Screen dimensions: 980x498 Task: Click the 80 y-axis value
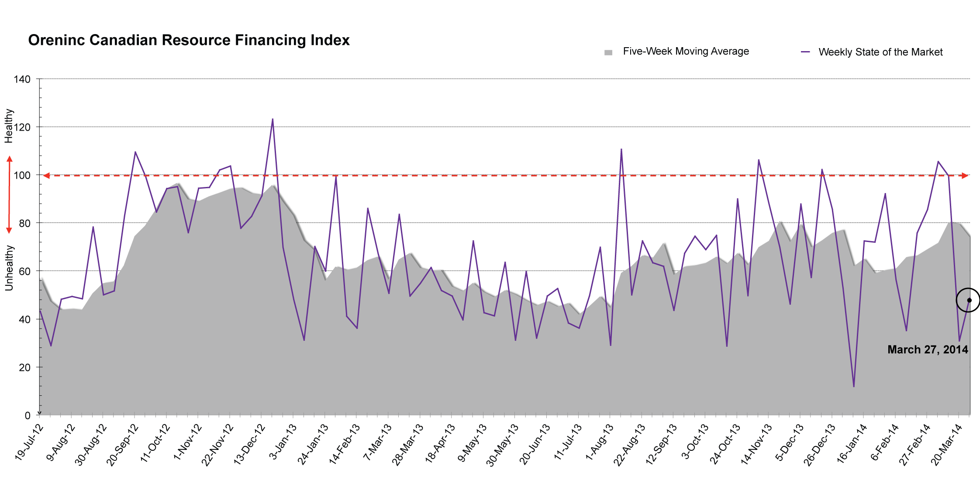[x=24, y=224]
